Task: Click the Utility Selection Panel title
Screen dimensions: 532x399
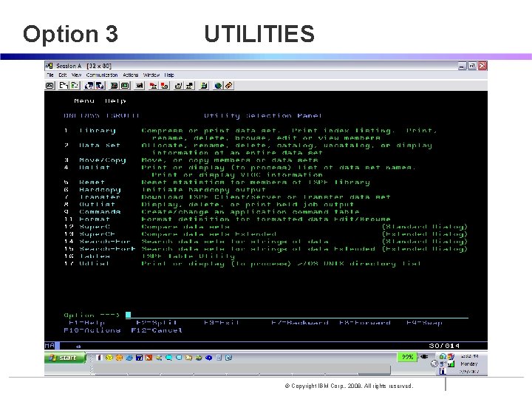Action: pos(263,116)
